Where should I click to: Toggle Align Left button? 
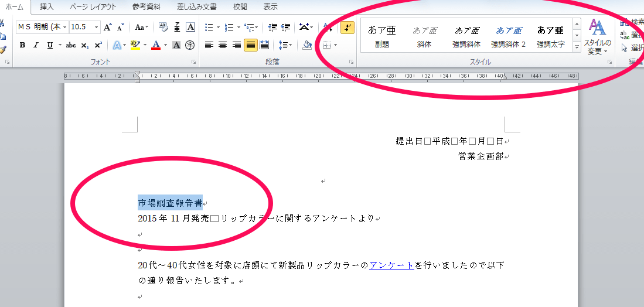[209, 45]
